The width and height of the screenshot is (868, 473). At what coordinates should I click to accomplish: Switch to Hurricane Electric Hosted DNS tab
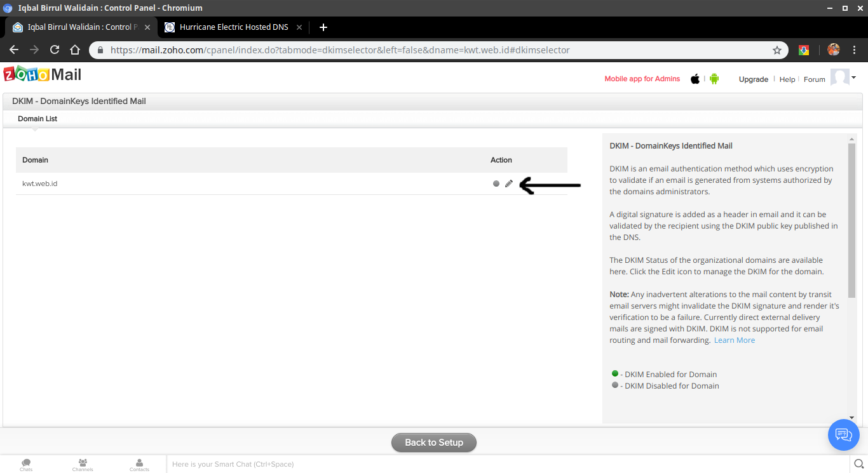pos(234,27)
